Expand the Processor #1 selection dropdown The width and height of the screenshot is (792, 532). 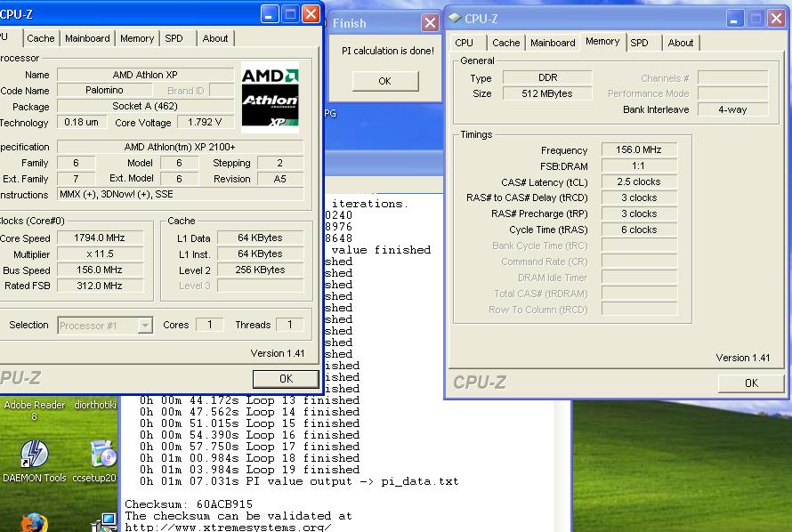(145, 326)
